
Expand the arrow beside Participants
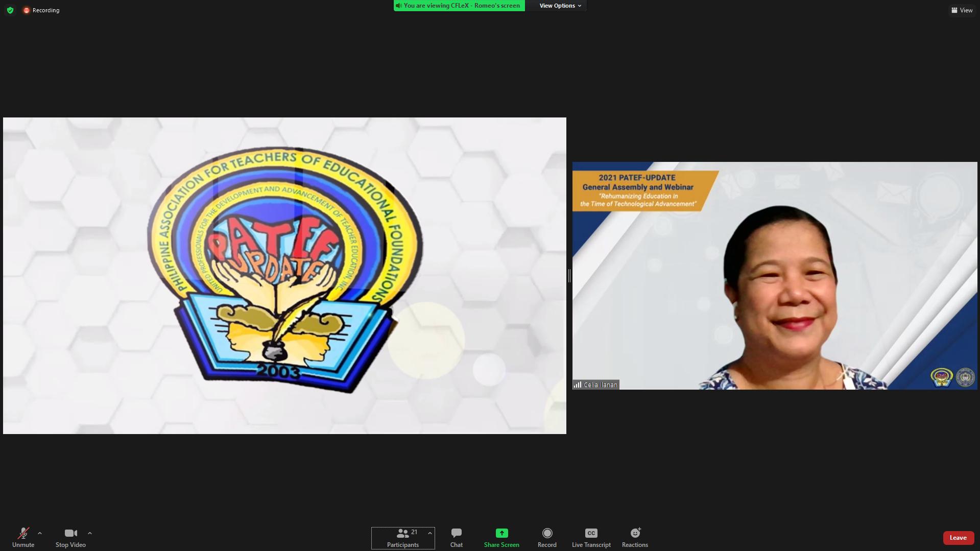[430, 533]
